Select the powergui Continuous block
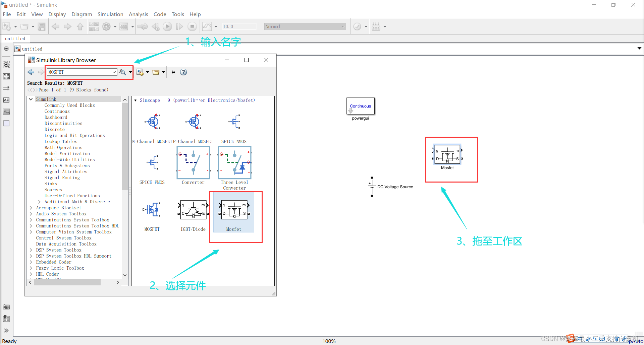Screen dimensions: 644x345 361,106
